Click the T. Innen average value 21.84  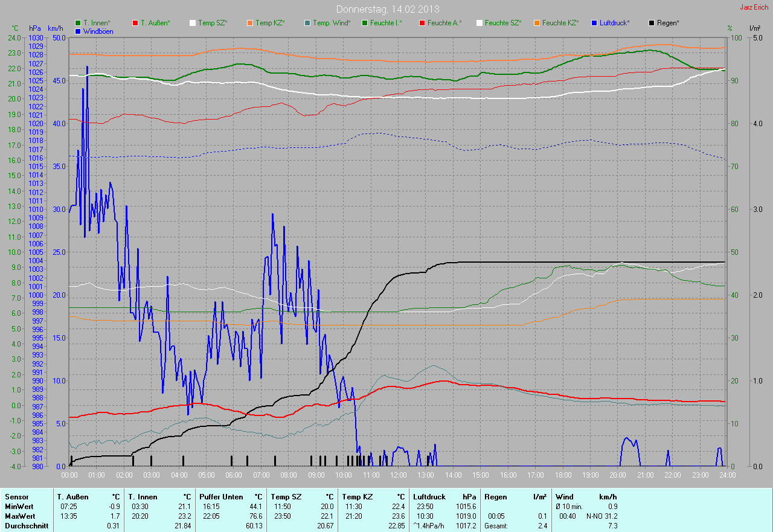tap(182, 526)
